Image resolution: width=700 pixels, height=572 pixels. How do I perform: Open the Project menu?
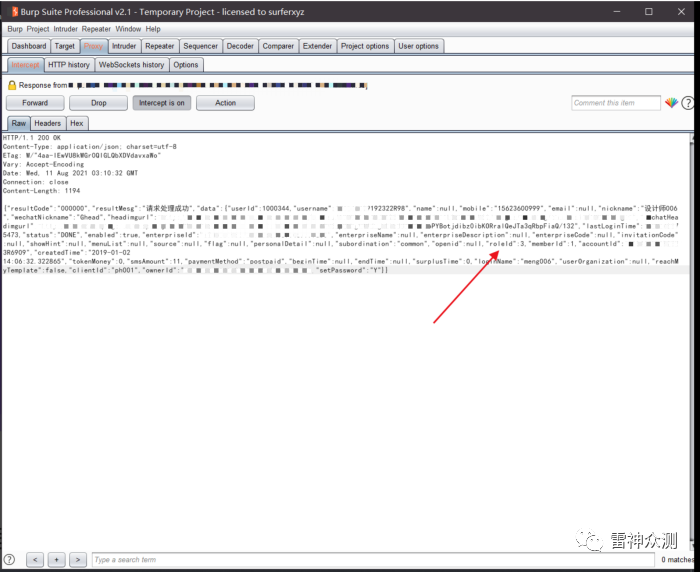coord(38,29)
